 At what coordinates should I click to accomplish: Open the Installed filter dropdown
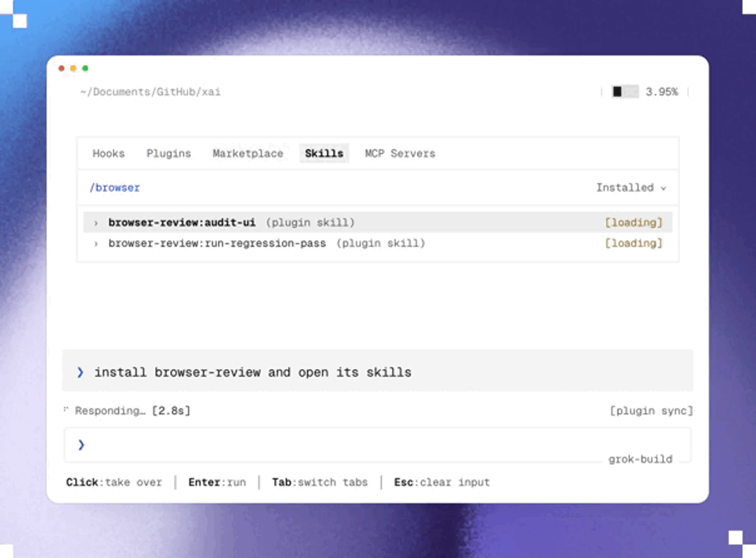click(631, 188)
